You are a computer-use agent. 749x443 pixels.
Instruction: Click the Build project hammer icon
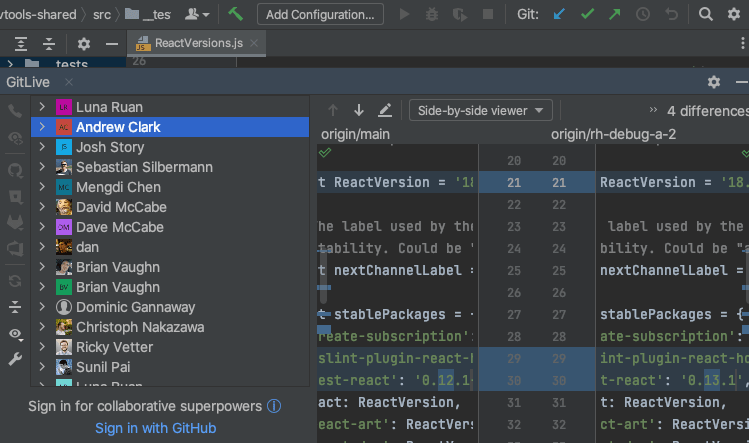235,14
